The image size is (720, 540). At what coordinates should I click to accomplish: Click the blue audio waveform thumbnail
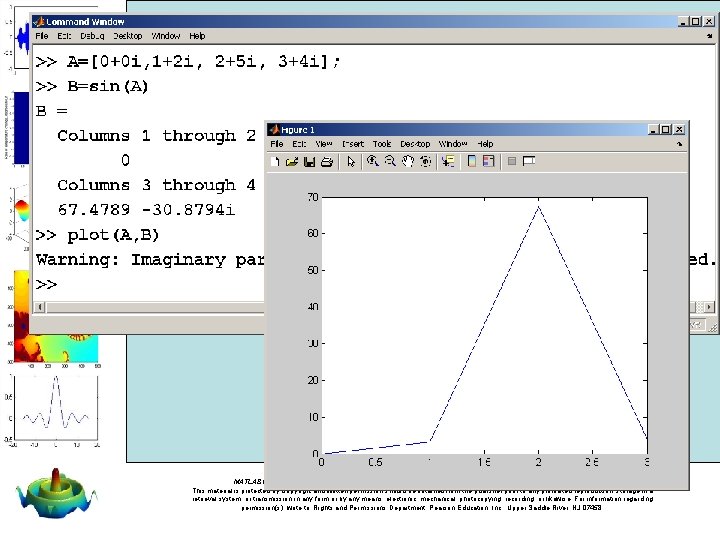[x=22, y=38]
